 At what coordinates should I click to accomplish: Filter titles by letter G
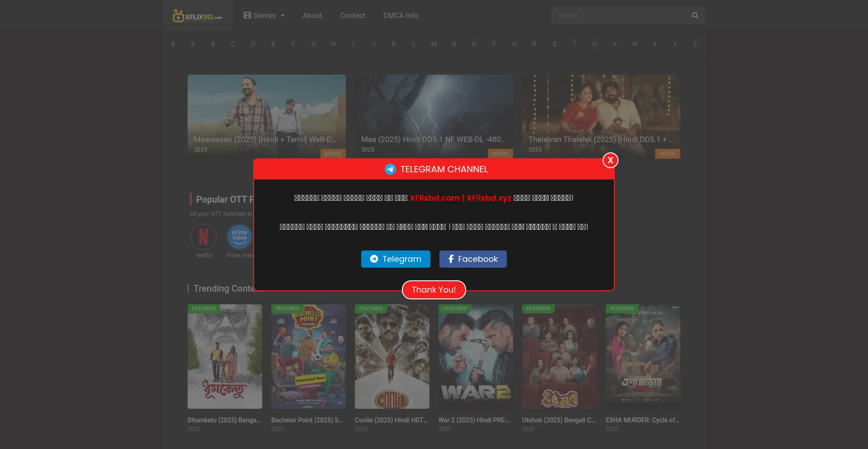click(313, 44)
